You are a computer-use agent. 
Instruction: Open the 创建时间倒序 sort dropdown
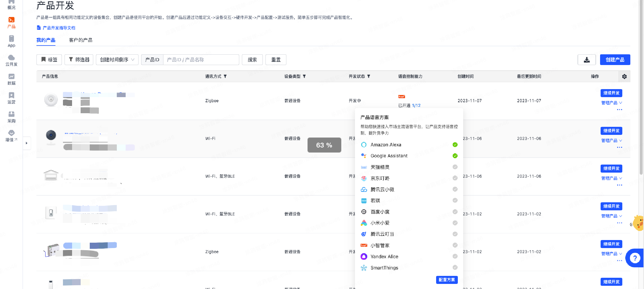117,60
